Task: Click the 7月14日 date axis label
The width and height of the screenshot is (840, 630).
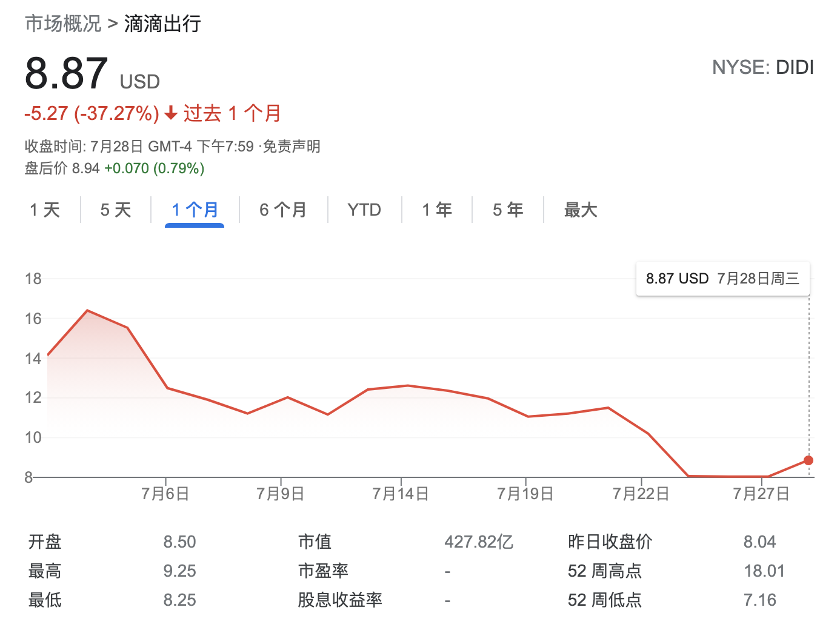Action: pos(400,494)
